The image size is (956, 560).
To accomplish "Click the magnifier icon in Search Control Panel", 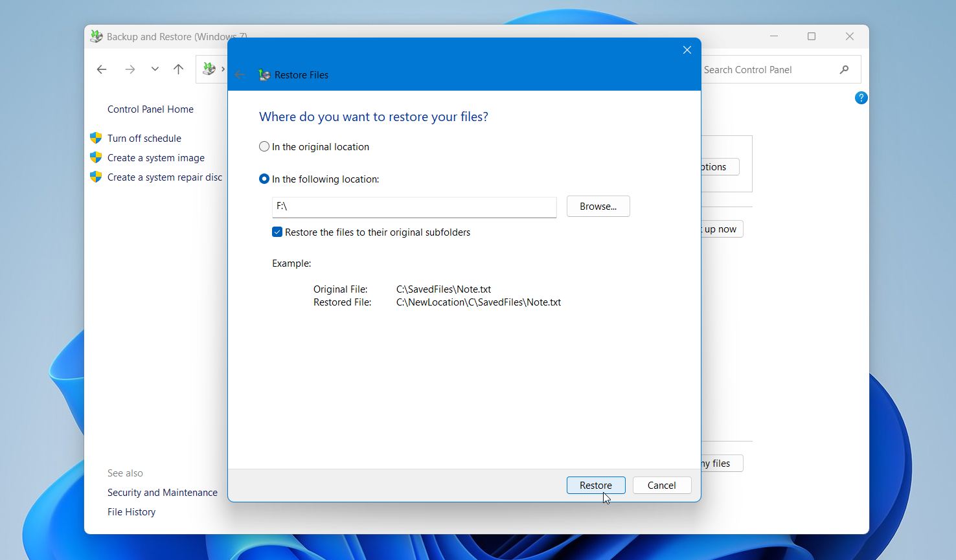I will point(844,69).
